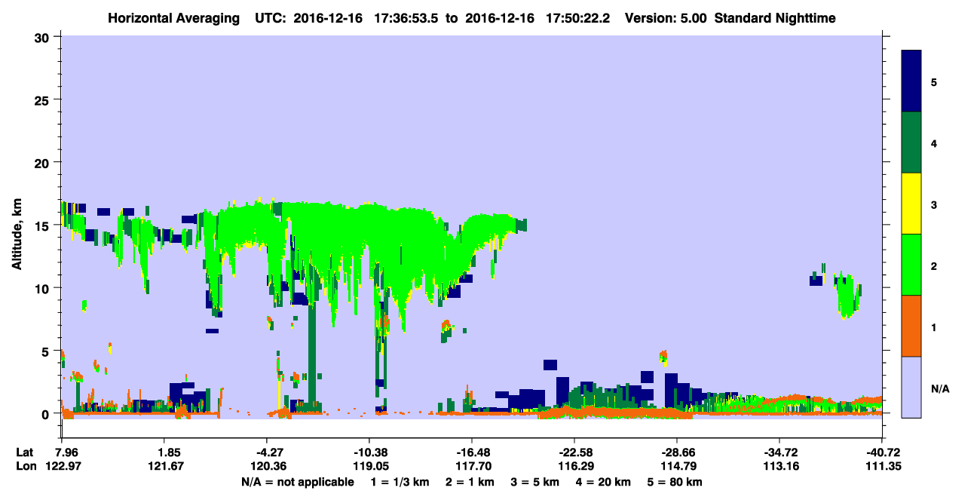Viewport: 980px width, 503px height.
Task: Click legend text 'N/A = not applicable'
Action: pos(298,482)
